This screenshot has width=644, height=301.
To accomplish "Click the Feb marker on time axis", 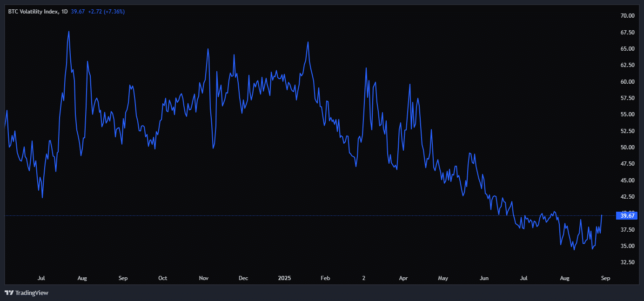I will click(325, 278).
